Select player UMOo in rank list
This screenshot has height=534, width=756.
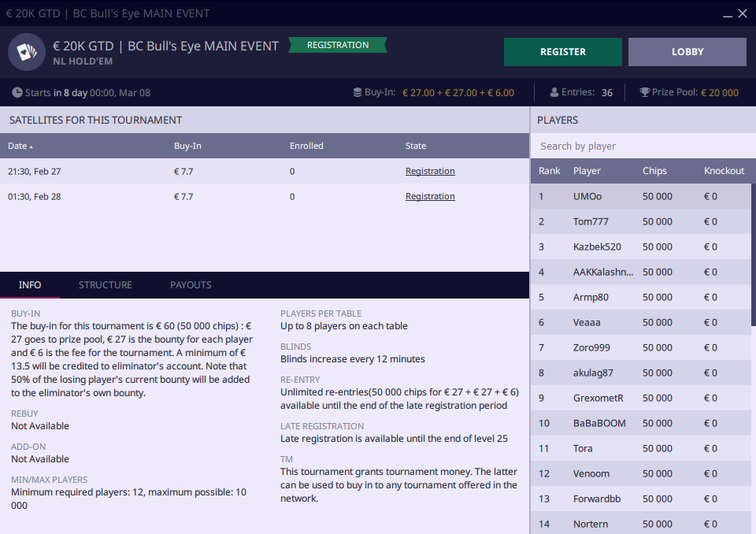point(587,196)
